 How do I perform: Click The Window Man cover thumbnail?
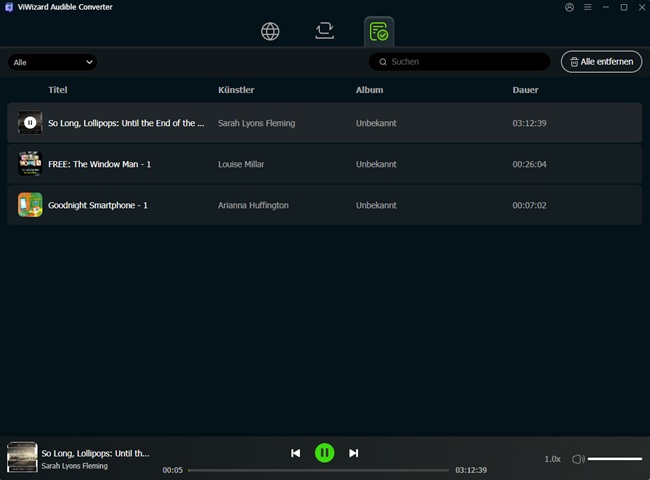(30, 164)
